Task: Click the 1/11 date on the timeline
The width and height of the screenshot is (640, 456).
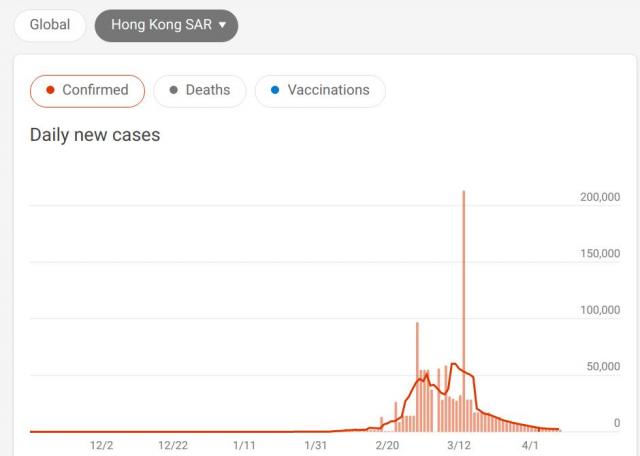Action: (x=244, y=444)
